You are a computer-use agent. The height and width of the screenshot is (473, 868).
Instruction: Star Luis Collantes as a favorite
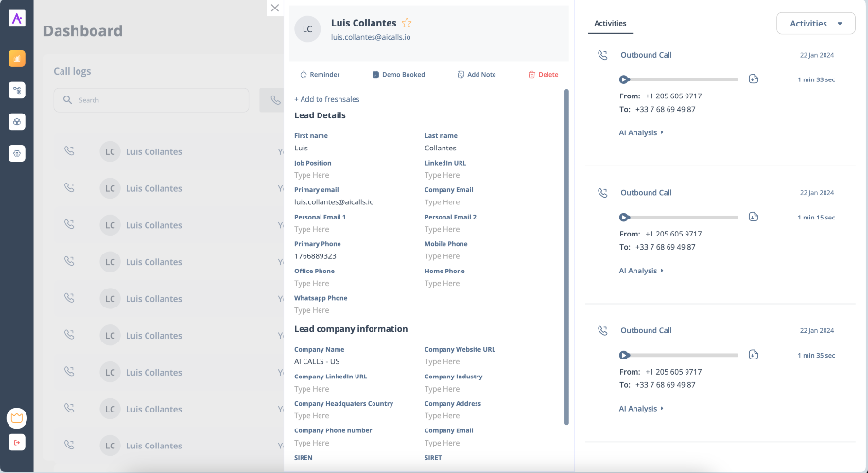coord(407,23)
